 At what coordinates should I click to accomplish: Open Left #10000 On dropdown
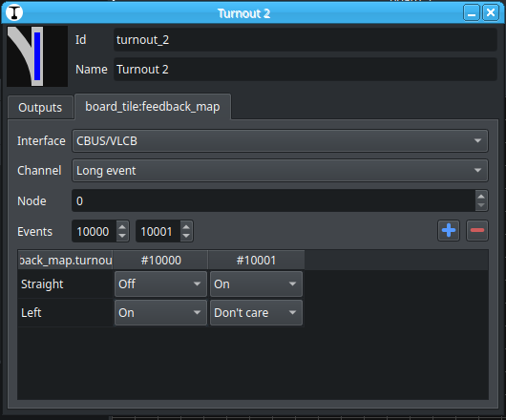coord(160,312)
